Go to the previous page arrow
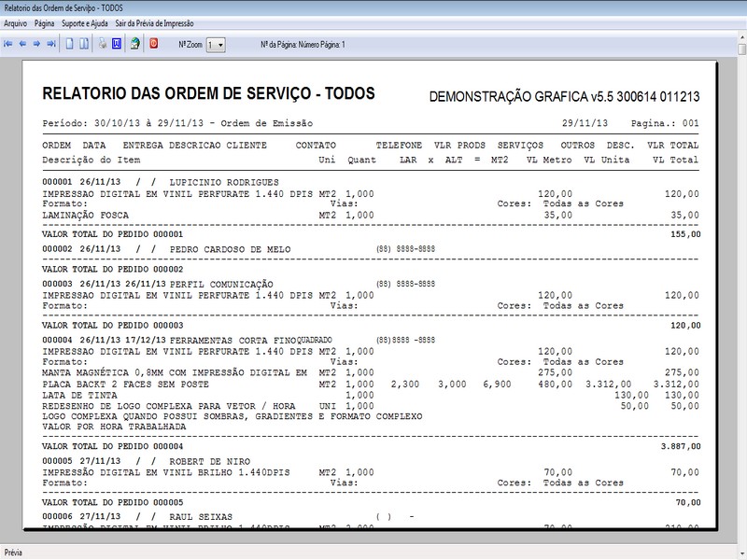 [x=21, y=43]
